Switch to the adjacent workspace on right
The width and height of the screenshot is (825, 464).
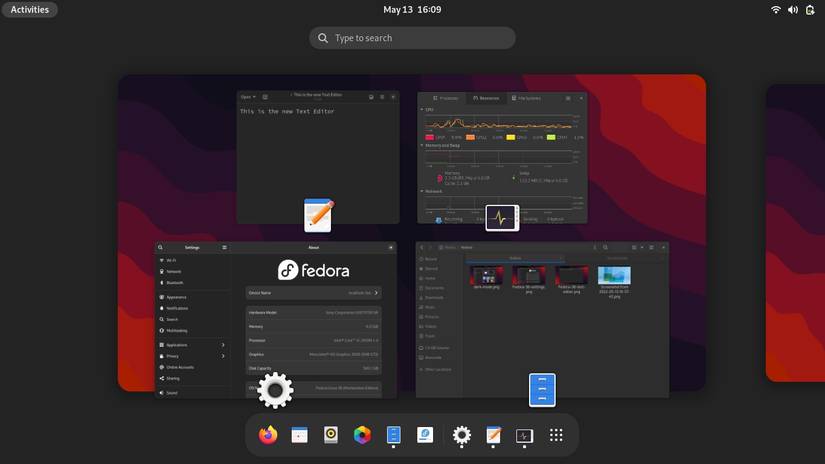pyautogui.click(x=796, y=232)
